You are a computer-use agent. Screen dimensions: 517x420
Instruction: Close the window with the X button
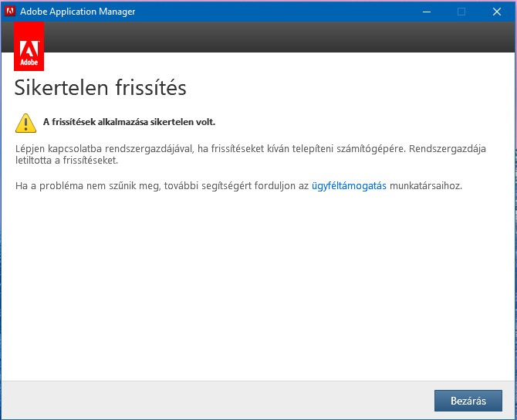pyautogui.click(x=496, y=11)
